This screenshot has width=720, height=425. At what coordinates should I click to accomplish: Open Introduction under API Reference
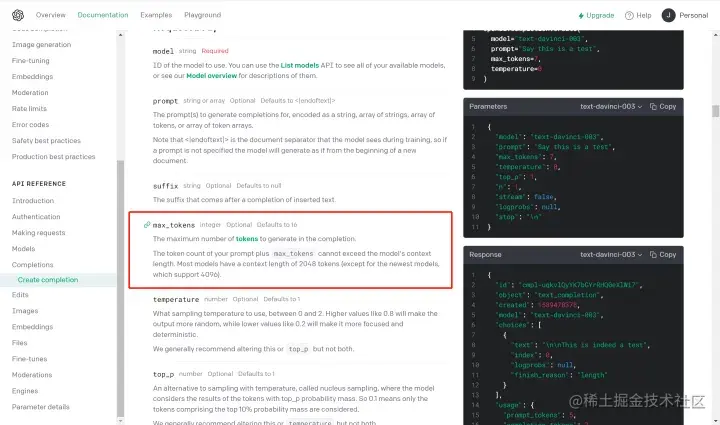pyautogui.click(x=33, y=201)
